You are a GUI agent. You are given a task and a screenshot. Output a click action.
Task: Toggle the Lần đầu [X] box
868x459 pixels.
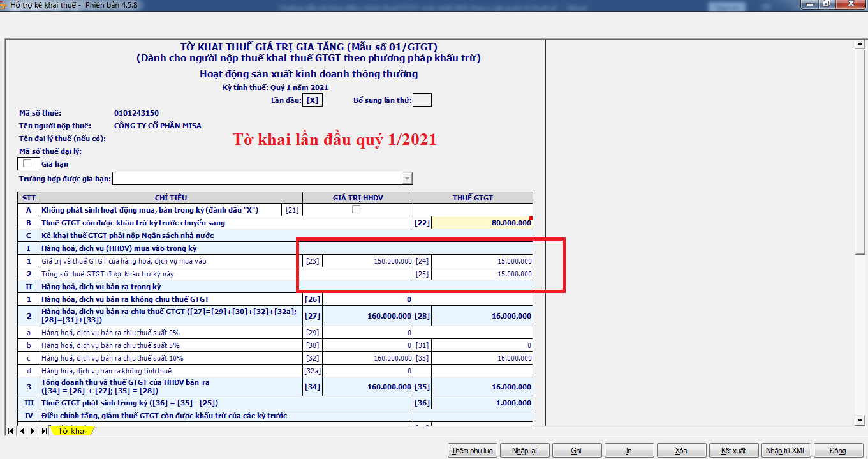pos(312,100)
